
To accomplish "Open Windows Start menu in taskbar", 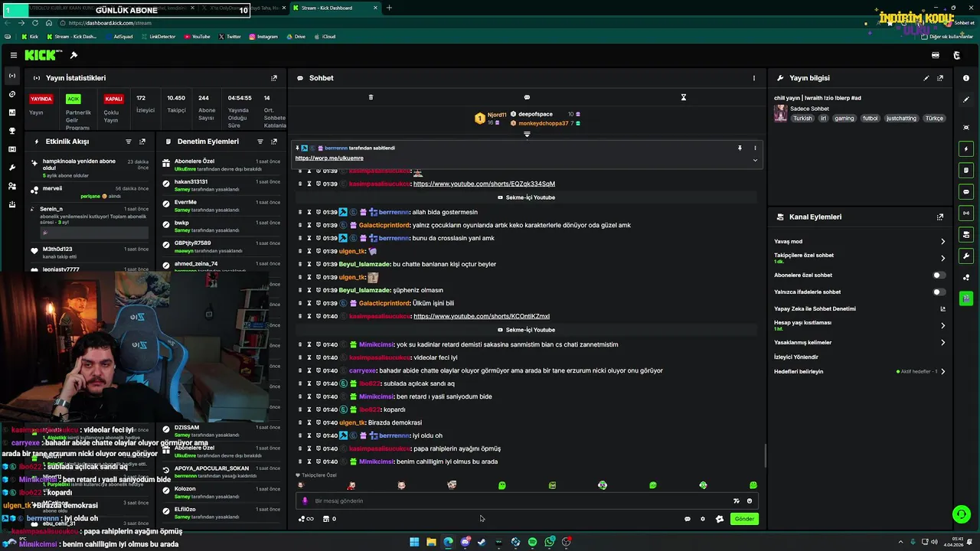I will coord(414,542).
